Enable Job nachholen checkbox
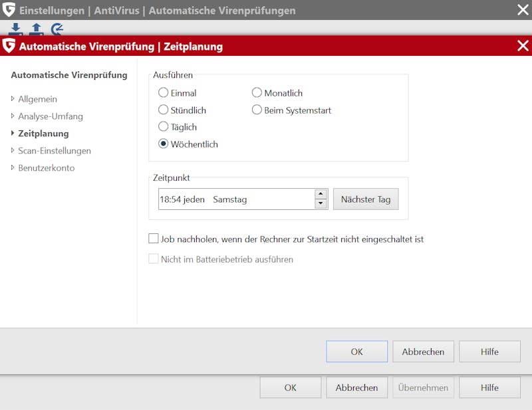The height and width of the screenshot is (410, 532). click(154, 239)
